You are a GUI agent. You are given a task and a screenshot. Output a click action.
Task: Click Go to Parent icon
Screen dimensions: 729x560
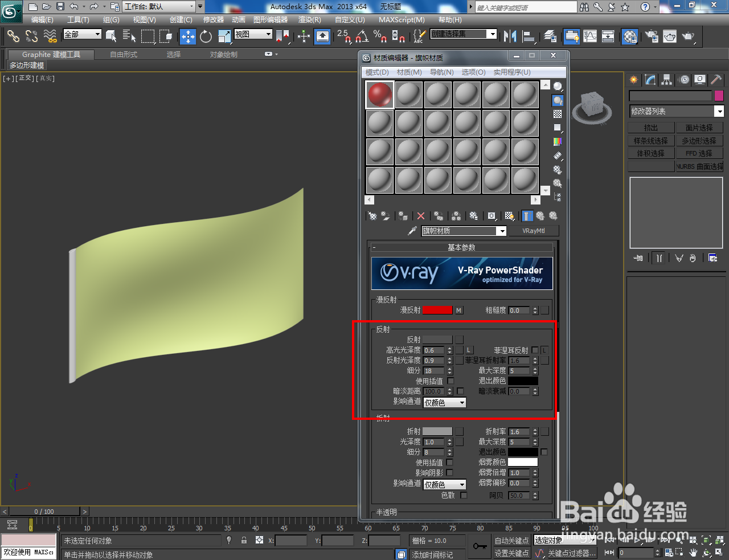click(x=540, y=216)
